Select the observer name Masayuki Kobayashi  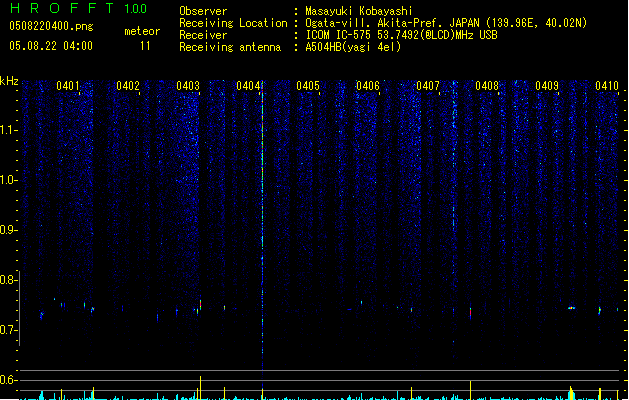[359, 11]
